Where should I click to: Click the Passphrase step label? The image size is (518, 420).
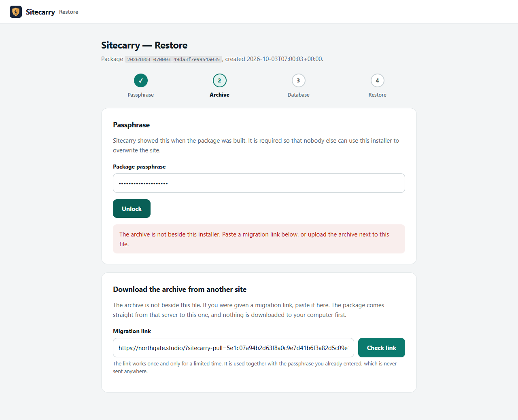141,95
